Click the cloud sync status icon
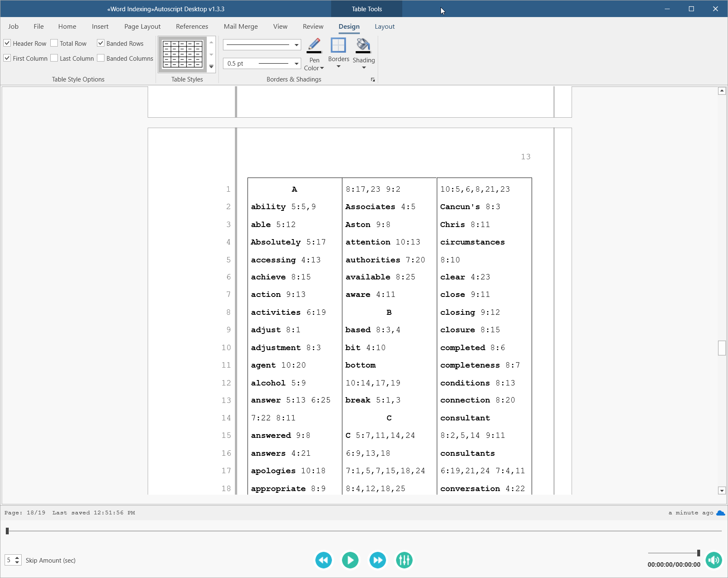The height and width of the screenshot is (578, 728). pos(721,513)
